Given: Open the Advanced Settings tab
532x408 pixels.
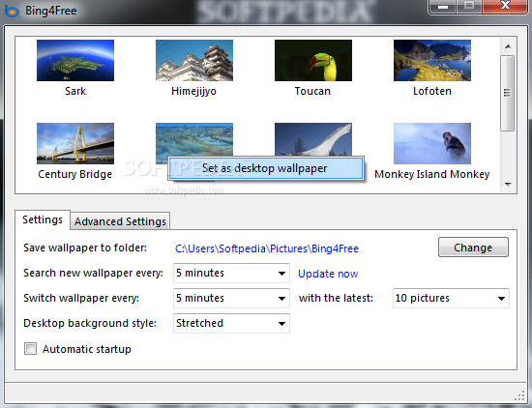Looking at the screenshot, I should [120, 221].
